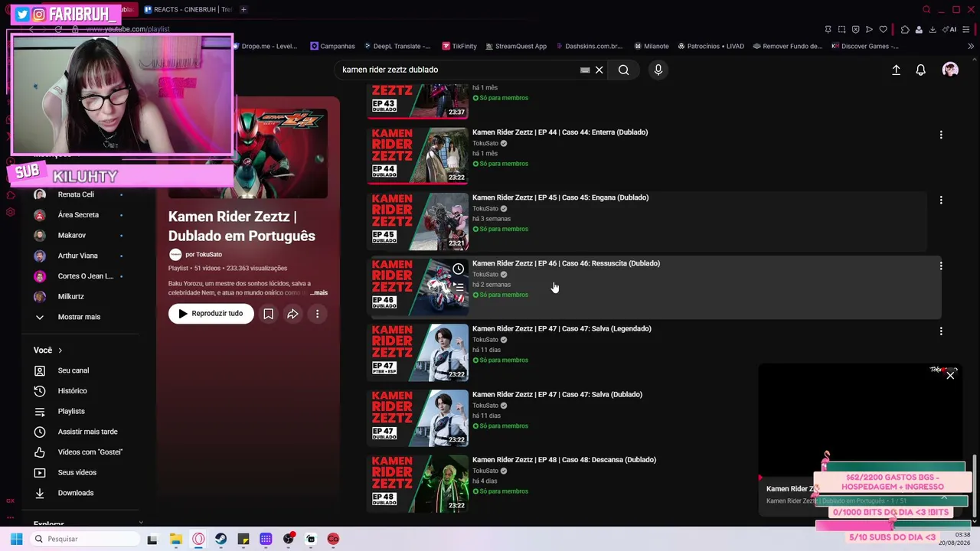Viewport: 980px width, 551px height.
Task: Close the miniplayer with X
Action: coord(950,375)
